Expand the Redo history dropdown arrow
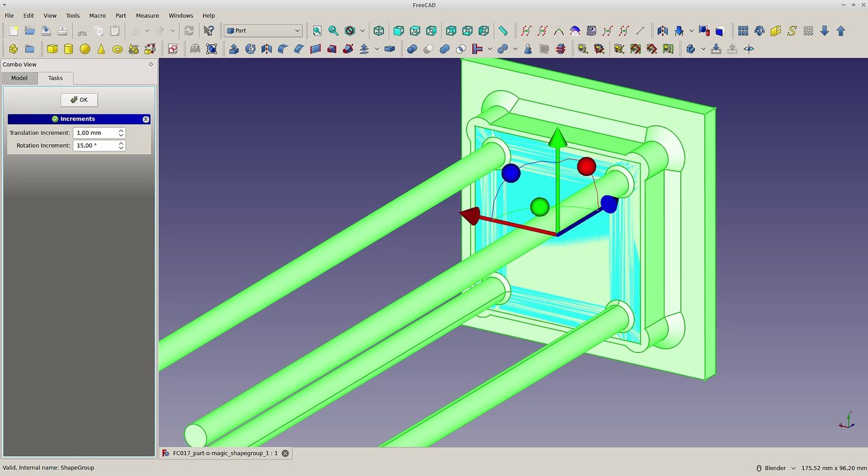Image resolution: width=868 pixels, height=476 pixels. tap(172, 30)
